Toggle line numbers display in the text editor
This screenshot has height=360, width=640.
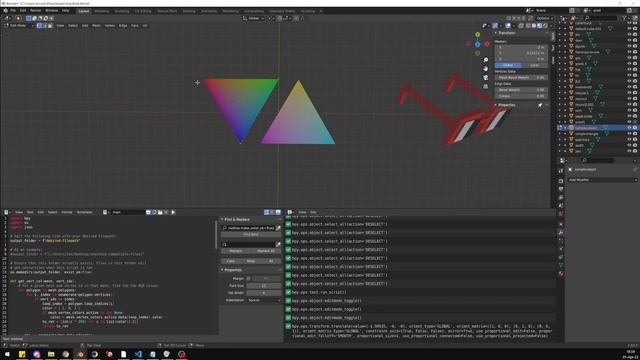click(x=267, y=212)
